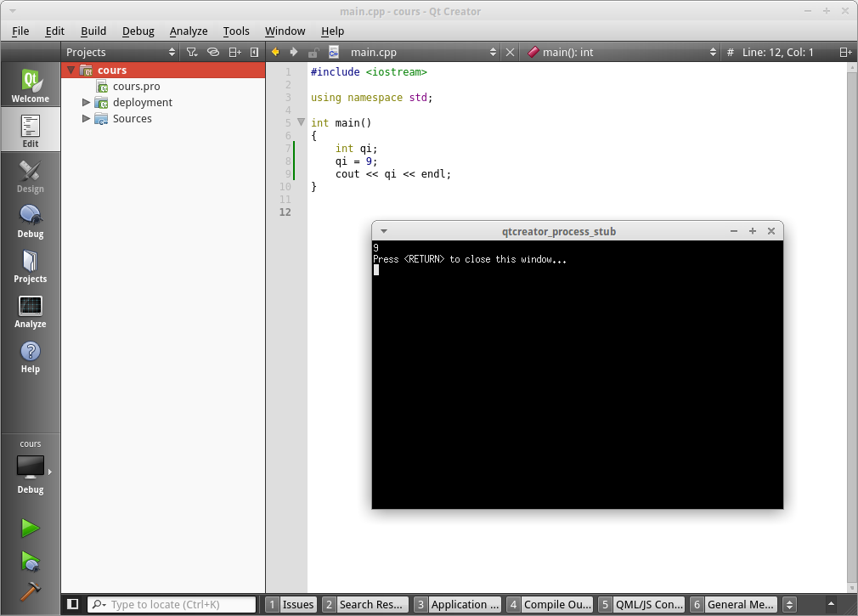Open the locator search options magnifier
858x616 pixels.
(x=99, y=604)
